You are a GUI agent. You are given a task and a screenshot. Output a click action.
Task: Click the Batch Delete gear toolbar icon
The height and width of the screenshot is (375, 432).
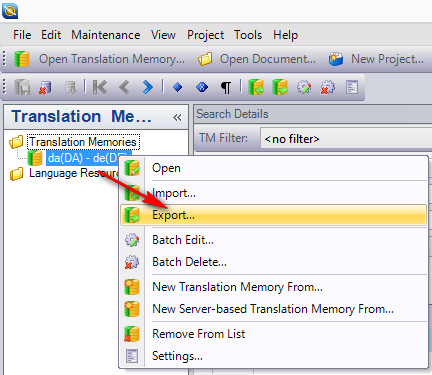tap(328, 87)
